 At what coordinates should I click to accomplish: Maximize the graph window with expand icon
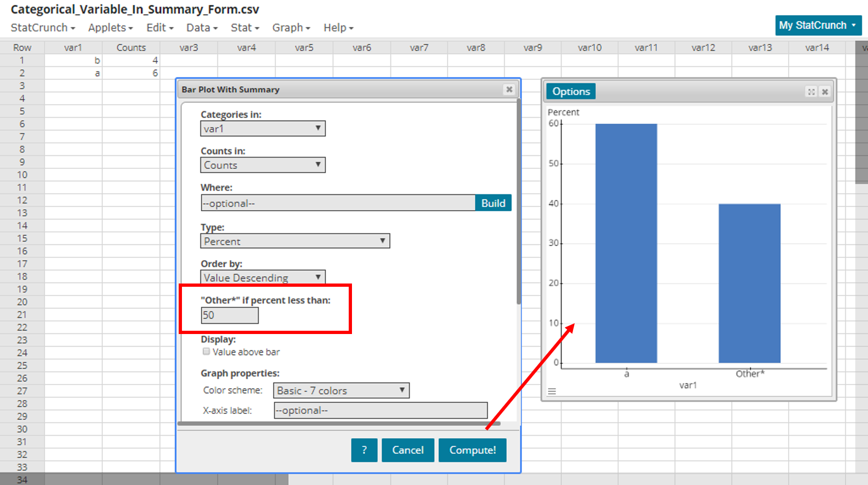tap(811, 92)
